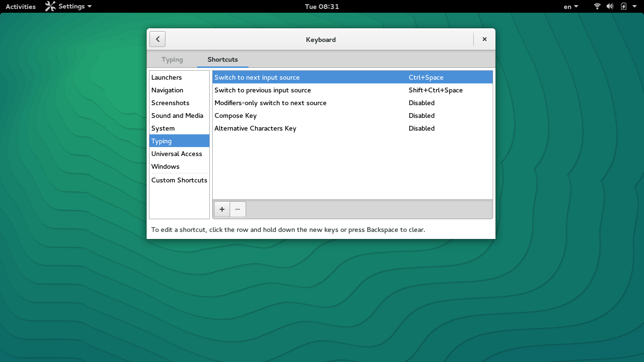Click the volume speaker icon
644x362 pixels.
pyautogui.click(x=610, y=7)
